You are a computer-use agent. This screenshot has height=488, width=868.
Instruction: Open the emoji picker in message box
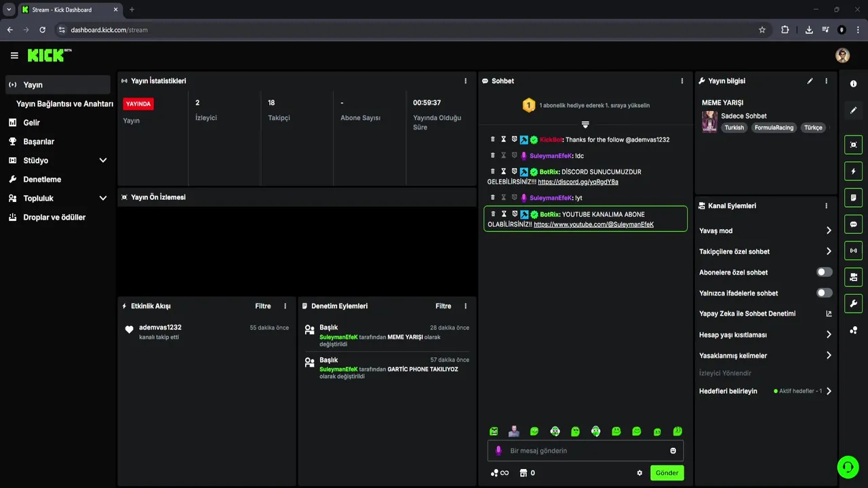pyautogui.click(x=673, y=451)
